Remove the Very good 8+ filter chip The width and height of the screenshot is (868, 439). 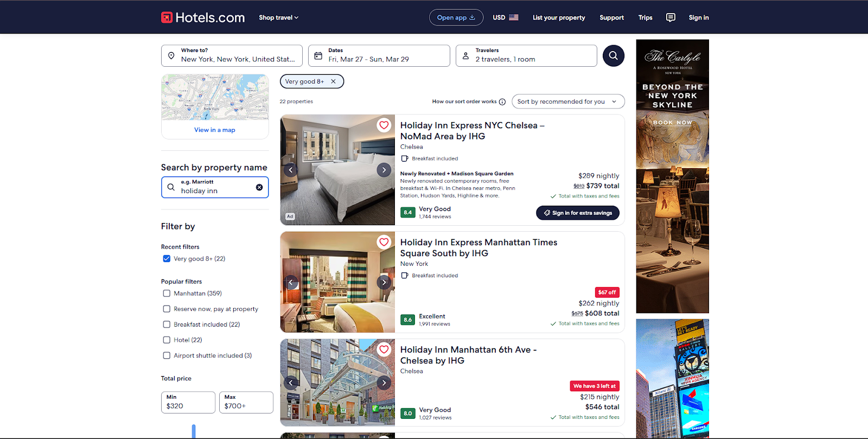coord(333,81)
